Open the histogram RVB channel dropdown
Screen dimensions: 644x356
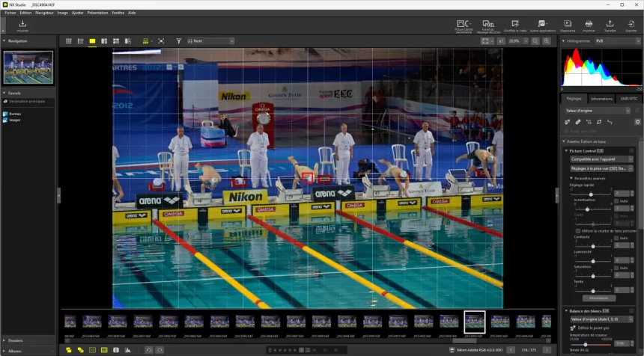click(610, 41)
